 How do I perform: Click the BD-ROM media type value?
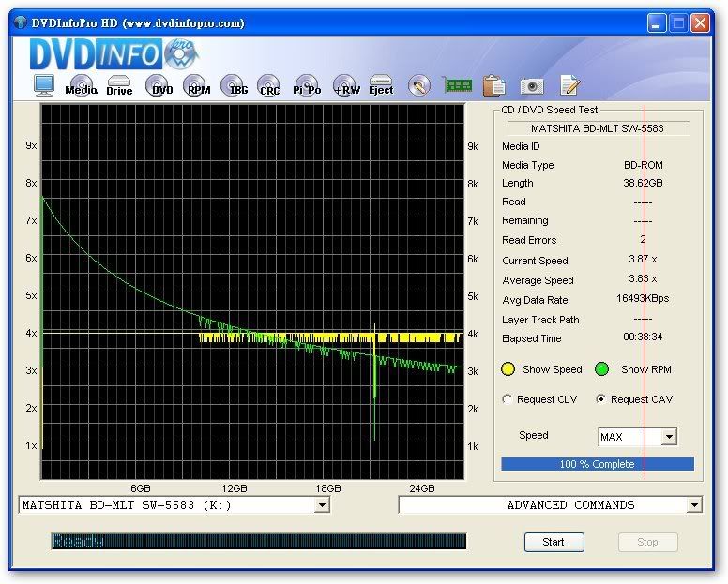click(643, 165)
